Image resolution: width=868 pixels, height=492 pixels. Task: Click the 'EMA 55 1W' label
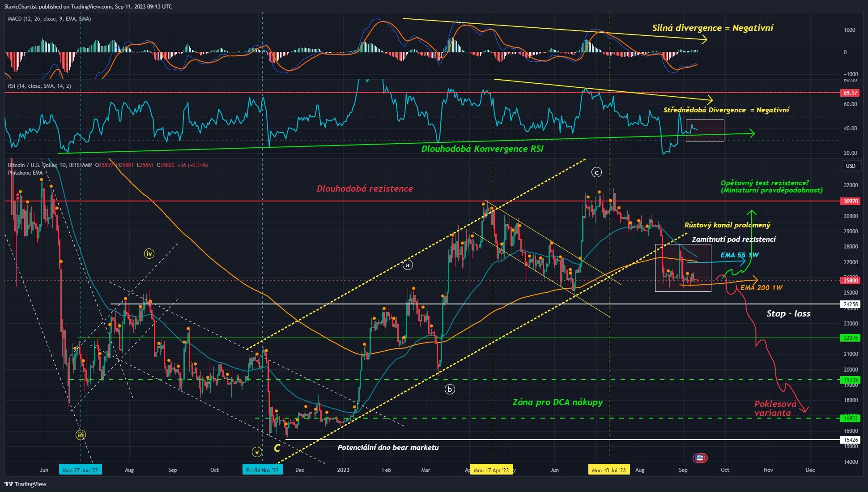pos(740,255)
